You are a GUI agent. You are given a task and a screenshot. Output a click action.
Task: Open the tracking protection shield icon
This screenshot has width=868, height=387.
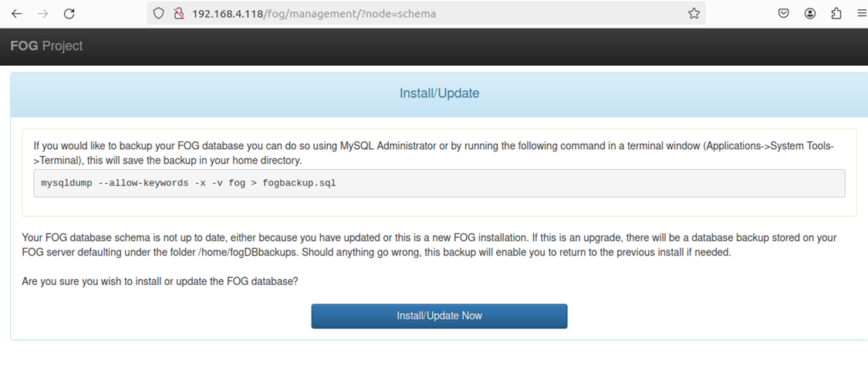click(159, 14)
